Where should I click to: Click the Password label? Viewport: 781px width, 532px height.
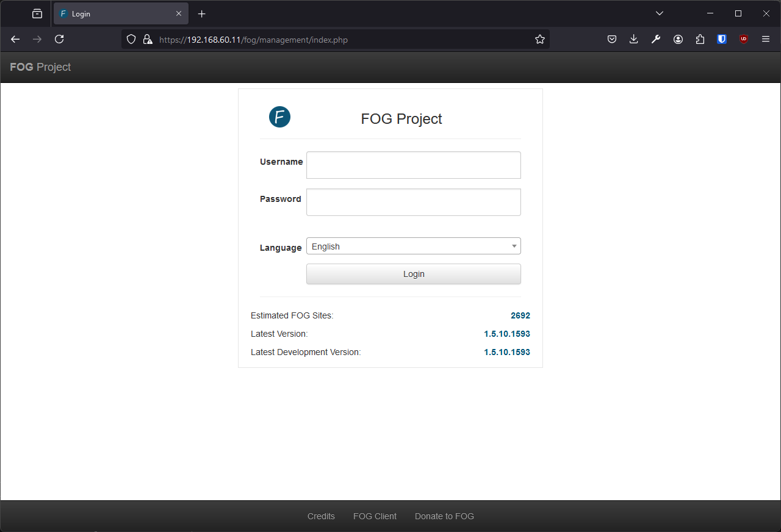(281, 199)
